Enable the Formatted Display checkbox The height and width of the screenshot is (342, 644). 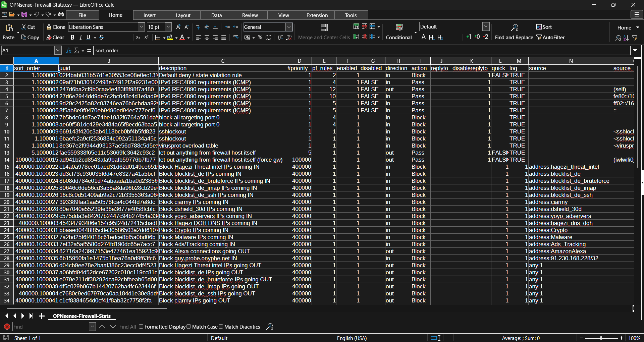coord(141,327)
